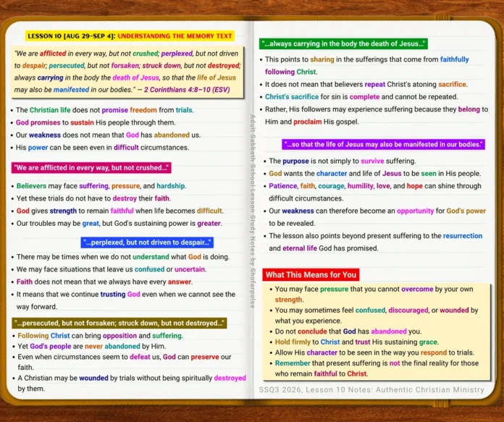The height and width of the screenshot is (422, 504).
Task: Click the line 'Our weakness does not mean that God has abandoned us.'
Action: pos(108,135)
